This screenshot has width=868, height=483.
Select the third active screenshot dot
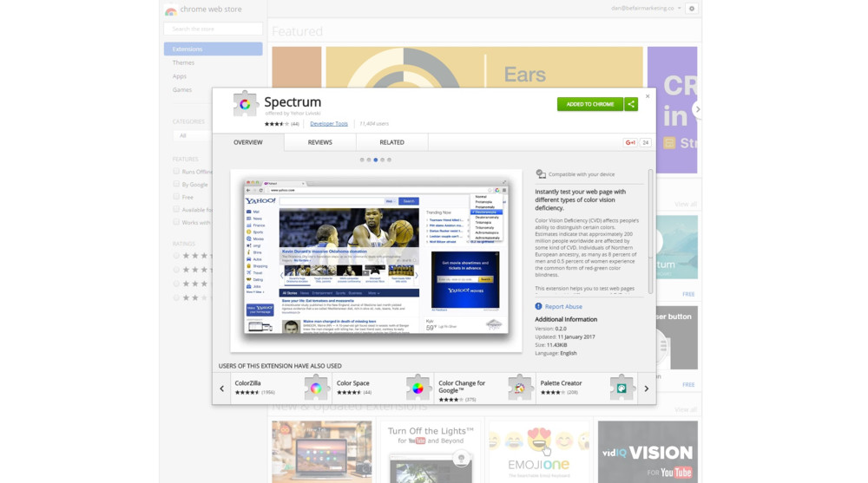click(x=375, y=160)
